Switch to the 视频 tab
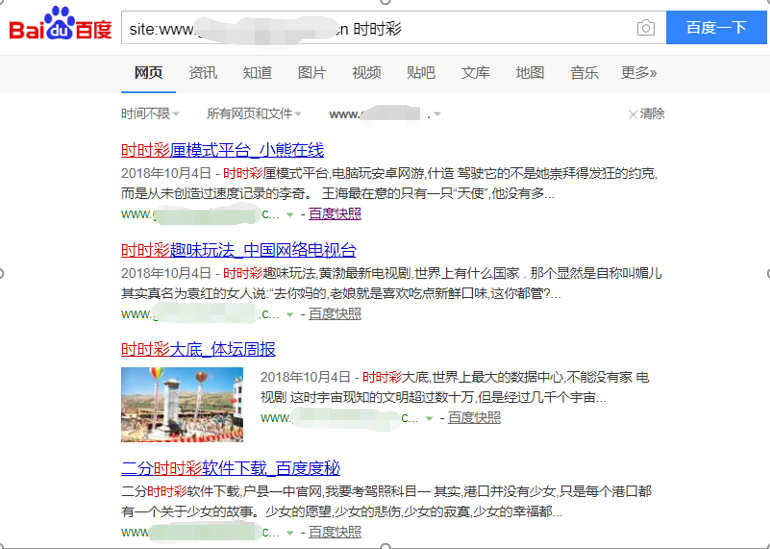 coord(367,73)
